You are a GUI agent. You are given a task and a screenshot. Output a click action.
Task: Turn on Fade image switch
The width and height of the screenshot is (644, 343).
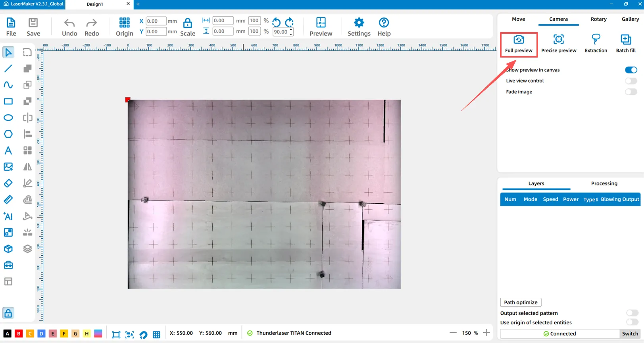pos(631,92)
